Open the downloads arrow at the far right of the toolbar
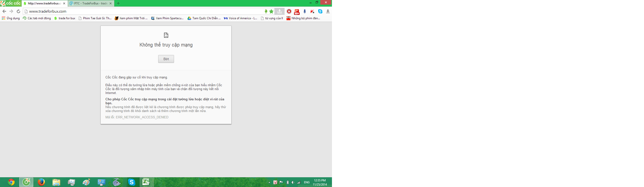 (x=328, y=11)
